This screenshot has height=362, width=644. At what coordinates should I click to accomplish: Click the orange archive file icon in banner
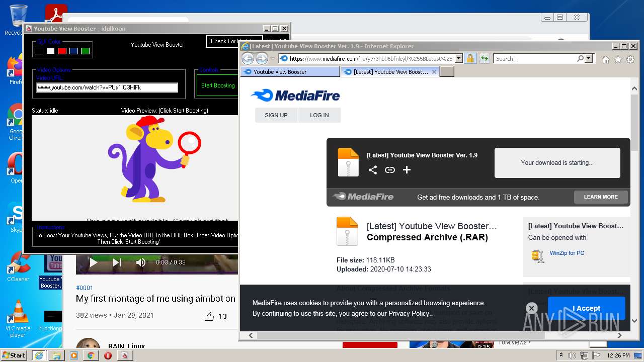348,162
